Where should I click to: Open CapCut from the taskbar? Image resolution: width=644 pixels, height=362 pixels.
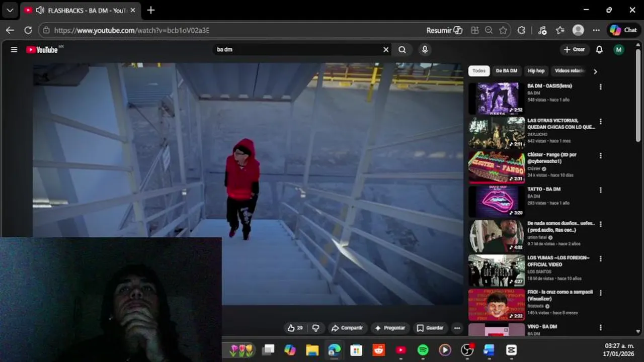512,350
